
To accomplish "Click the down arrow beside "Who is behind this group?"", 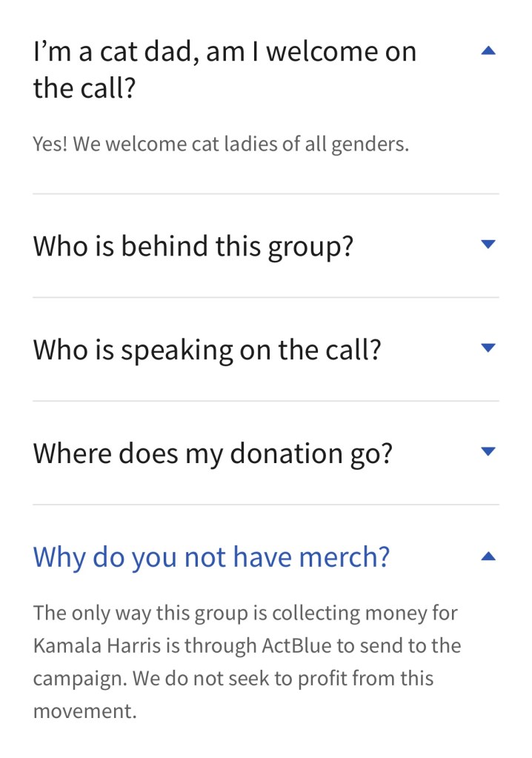I will pos(488,244).
